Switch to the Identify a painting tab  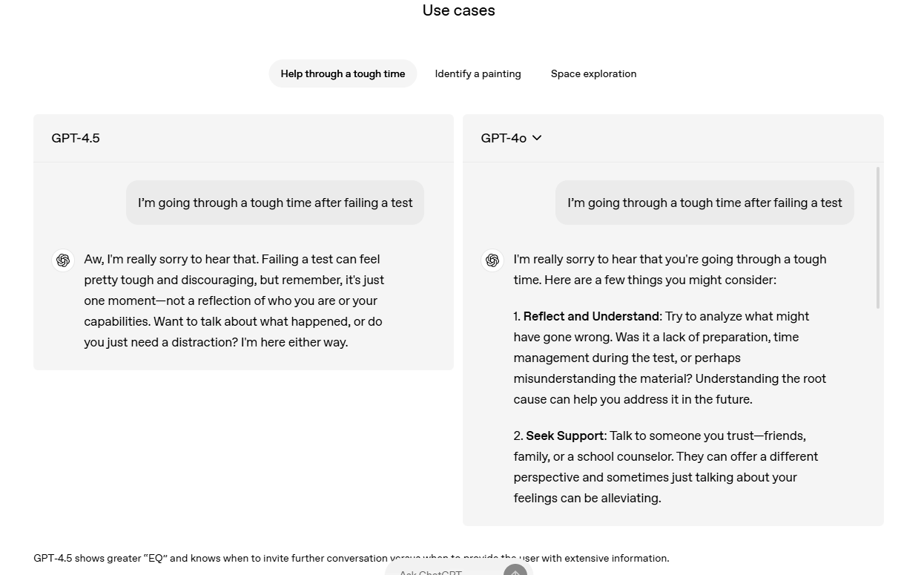(x=478, y=74)
